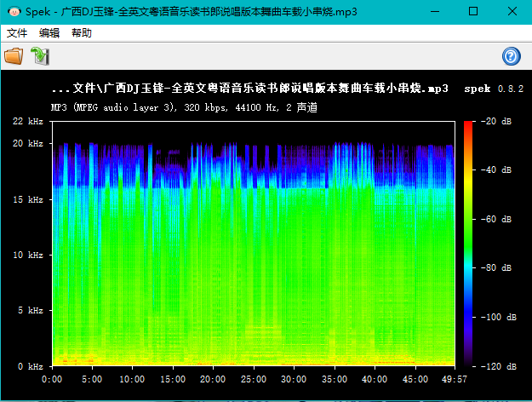This screenshot has width=532, height=402.
Task: Click the 0 kHz axis label
Action: point(31,366)
